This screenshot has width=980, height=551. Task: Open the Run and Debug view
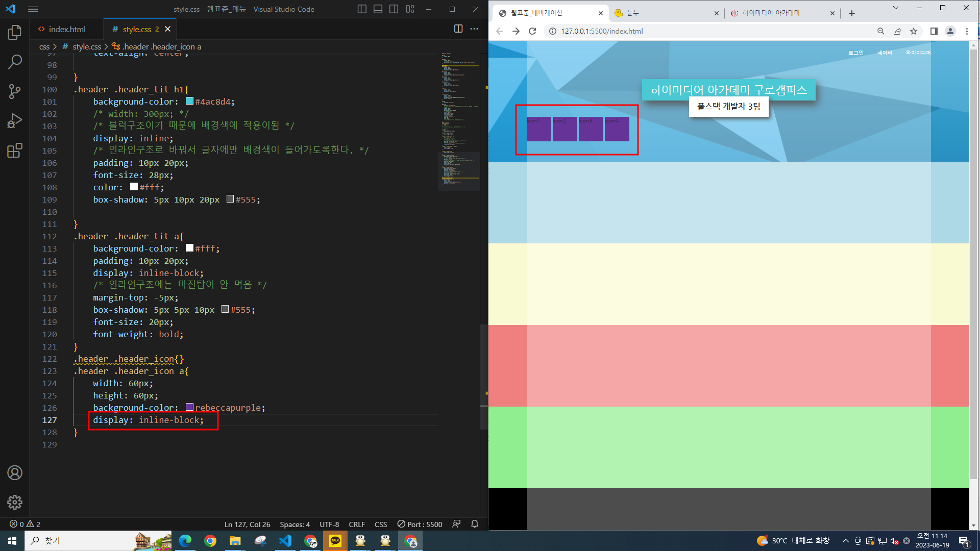point(15,121)
